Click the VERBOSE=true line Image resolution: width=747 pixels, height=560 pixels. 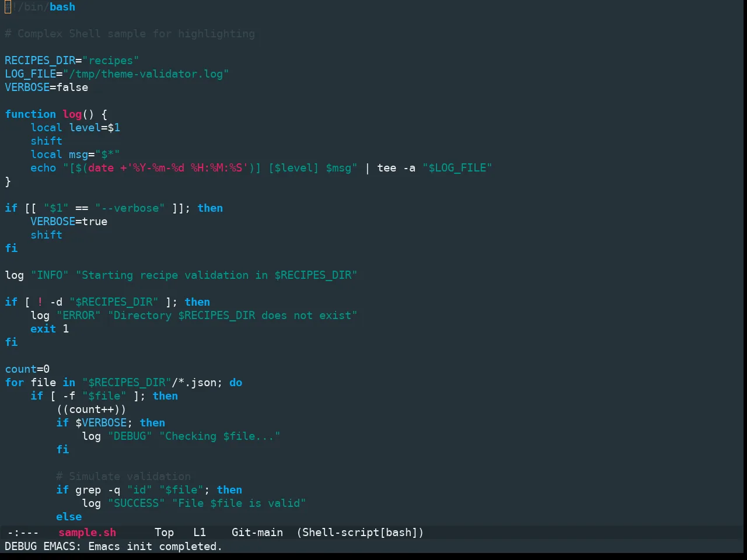click(69, 222)
